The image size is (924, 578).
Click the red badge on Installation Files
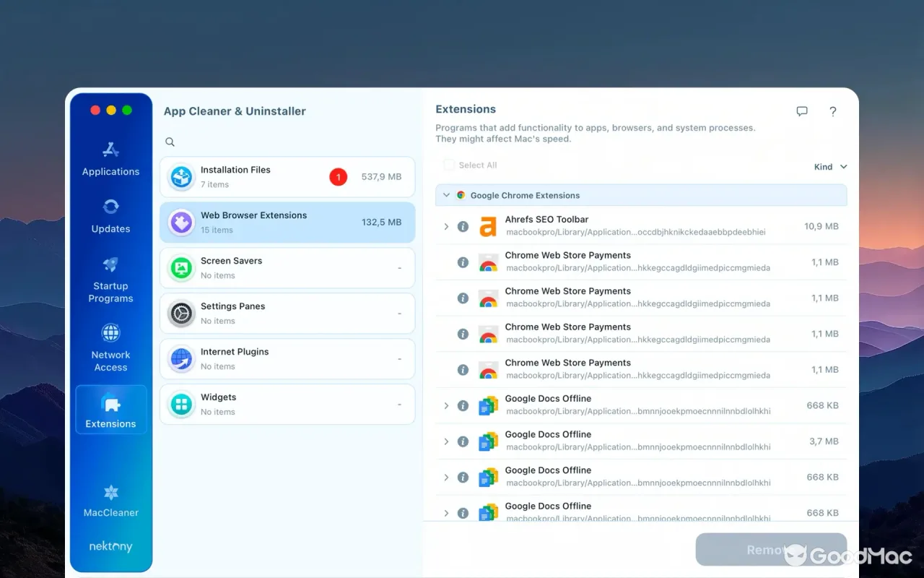(339, 176)
